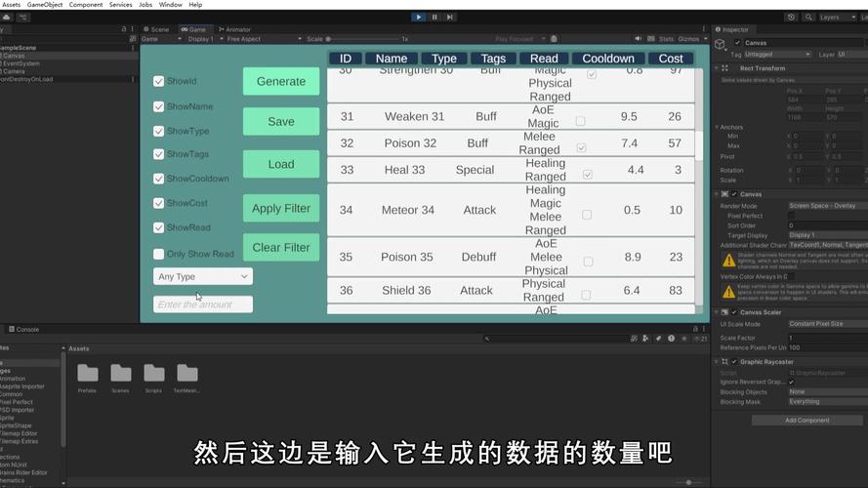Switch to the Animator tab
This screenshot has width=868, height=488.
234,29
